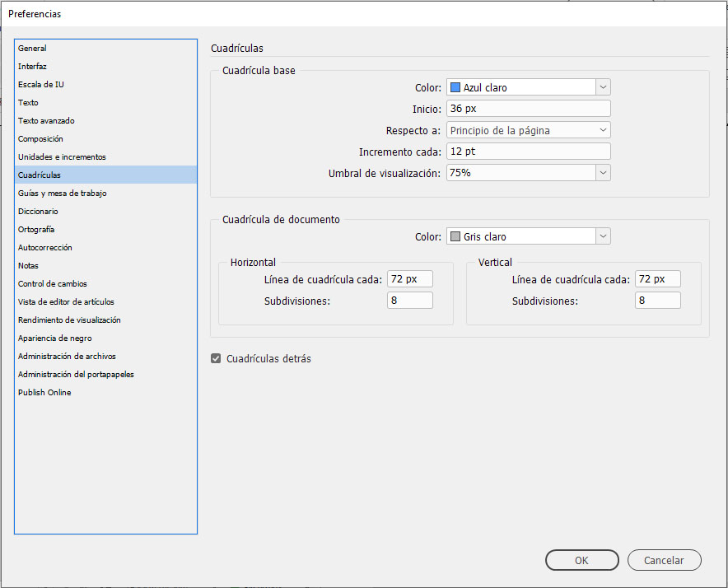
Task: Edit the vertical grid line spacing field
Action: pos(657,278)
